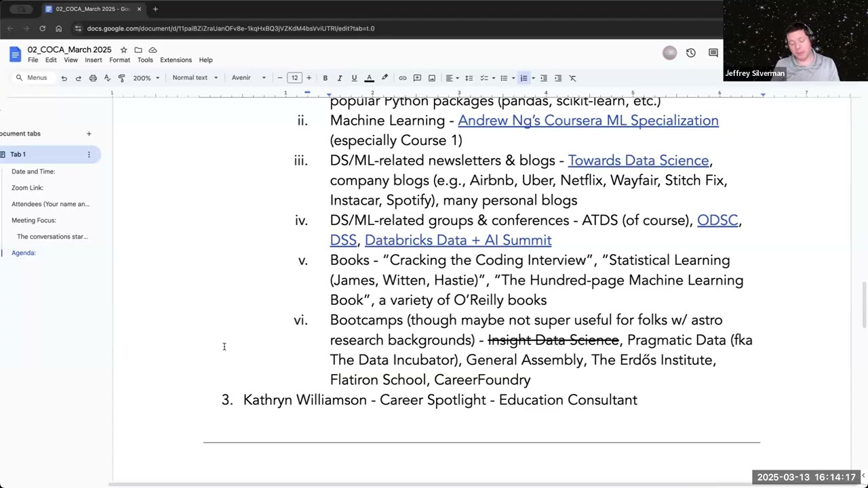The width and height of the screenshot is (868, 488).
Task: Open the Avenir font dropdown
Action: 249,78
